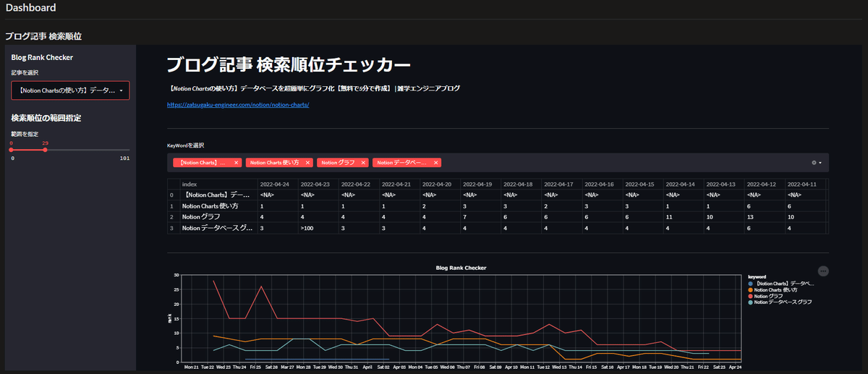This screenshot has height=374, width=868.
Task: Remove the Notion データベー... keyword tag
Action: click(x=436, y=163)
